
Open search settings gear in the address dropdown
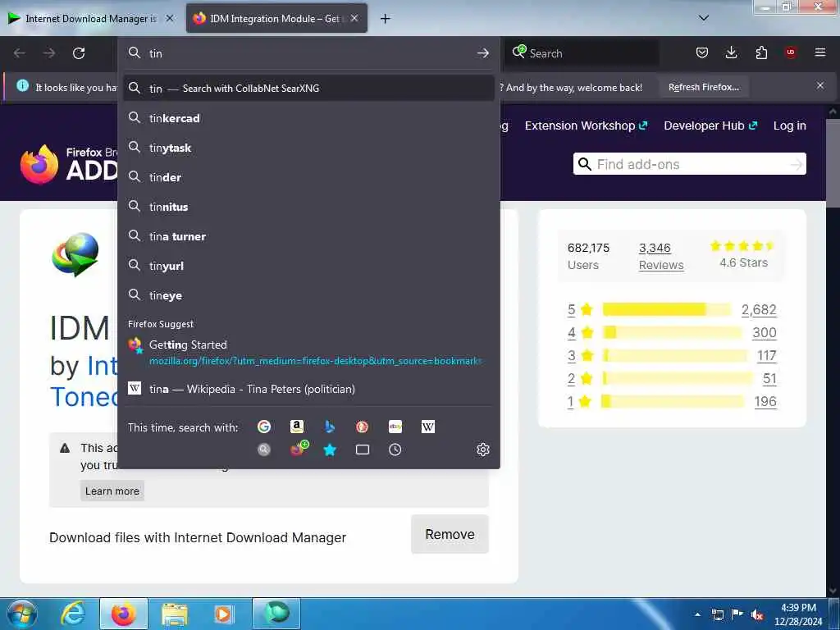pos(482,450)
